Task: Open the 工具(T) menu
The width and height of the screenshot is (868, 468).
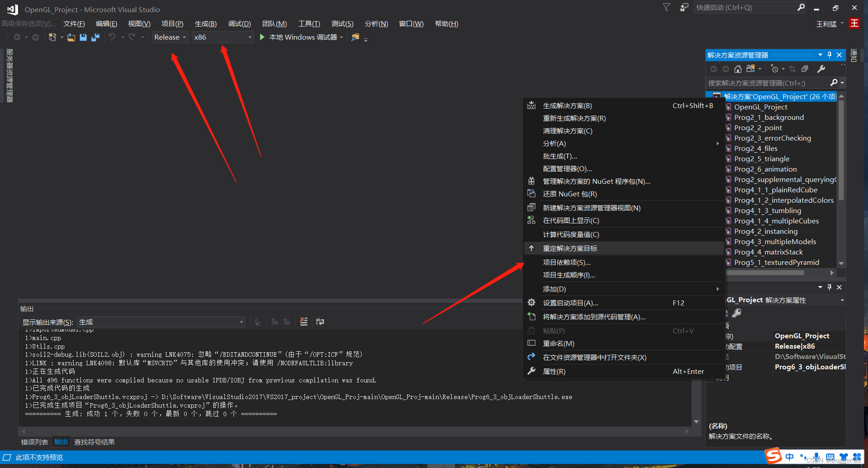Action: click(309, 23)
